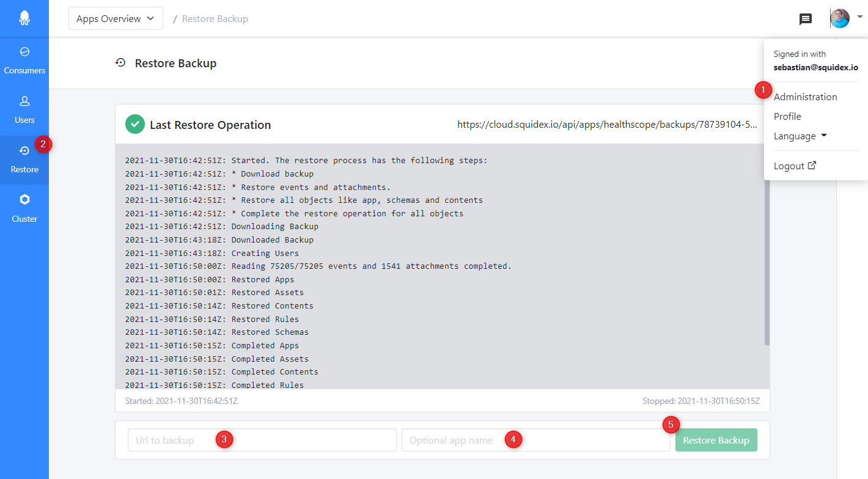868x479 pixels.
Task: Click the 'Reading 75205/75205 events' log line
Action: 318,266
